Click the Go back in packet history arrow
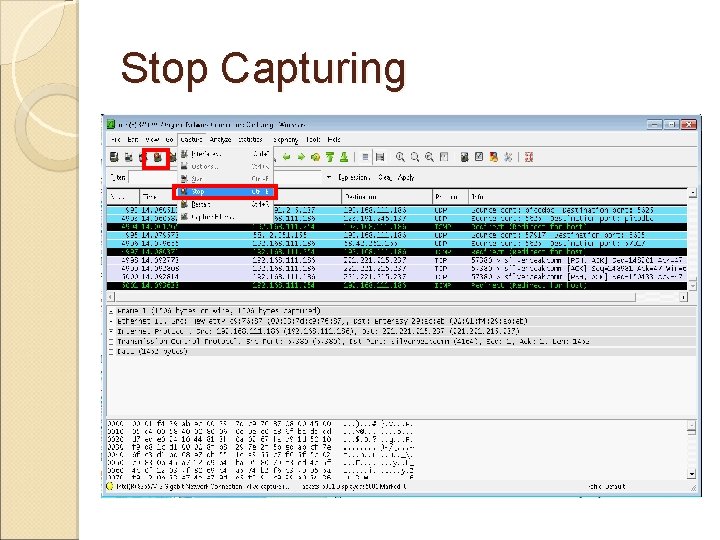The width and height of the screenshot is (720, 540). [x=287, y=157]
